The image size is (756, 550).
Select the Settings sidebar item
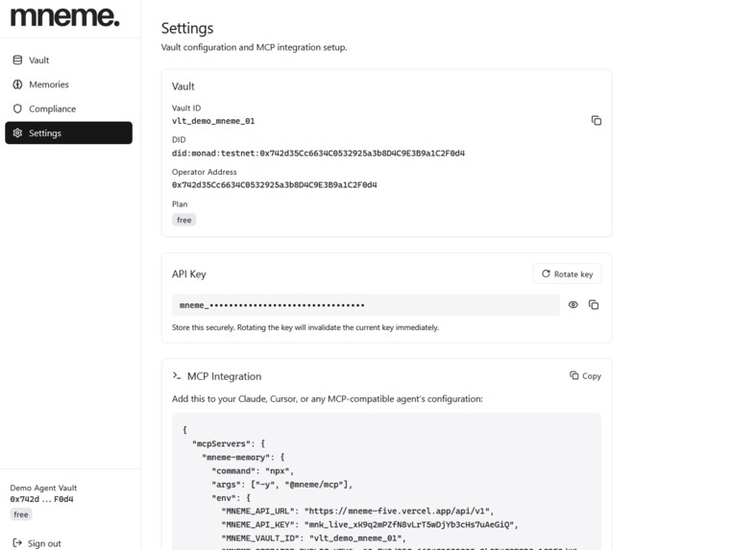[x=68, y=132]
